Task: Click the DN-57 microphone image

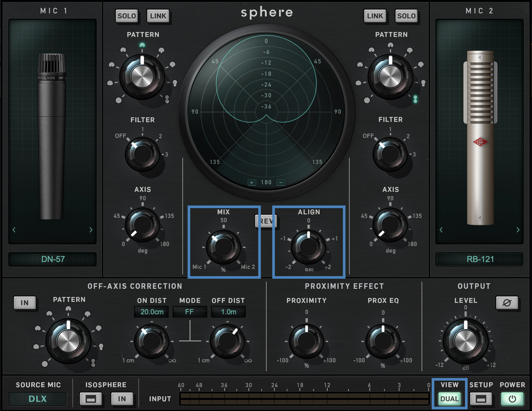Action: (x=52, y=136)
